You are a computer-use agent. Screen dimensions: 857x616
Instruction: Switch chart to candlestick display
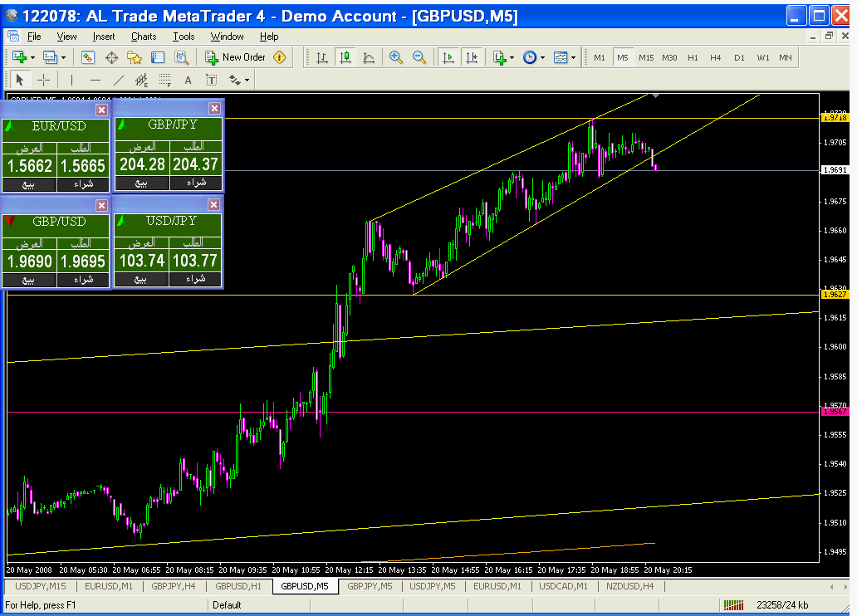(345, 57)
